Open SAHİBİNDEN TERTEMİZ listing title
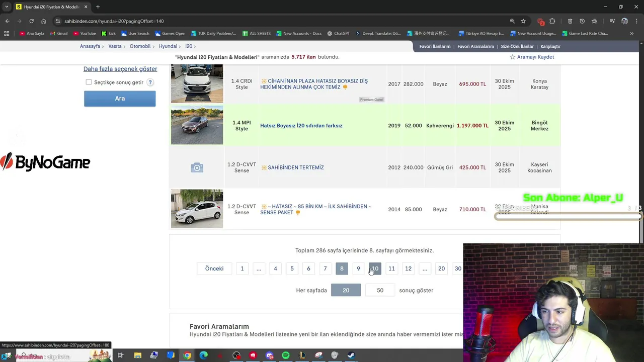The height and width of the screenshot is (362, 644). pos(296,167)
